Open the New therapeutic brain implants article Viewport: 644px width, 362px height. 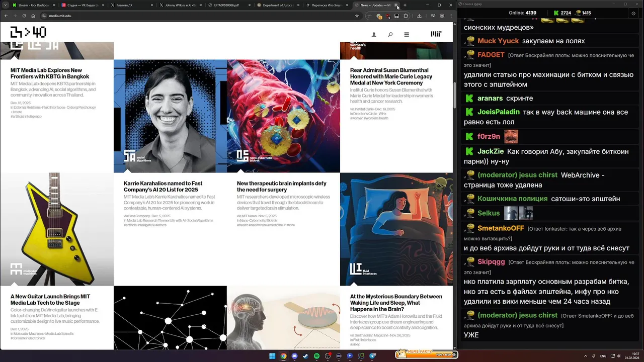tap(282, 187)
